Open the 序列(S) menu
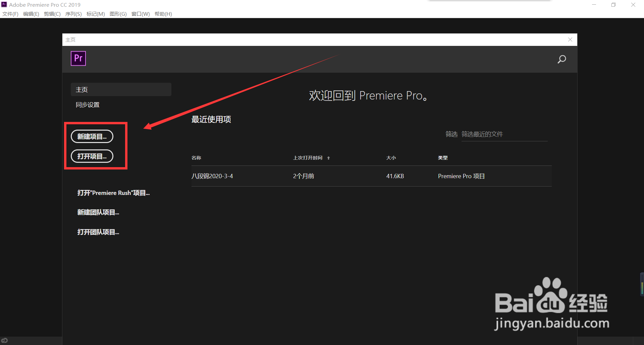 (x=73, y=14)
